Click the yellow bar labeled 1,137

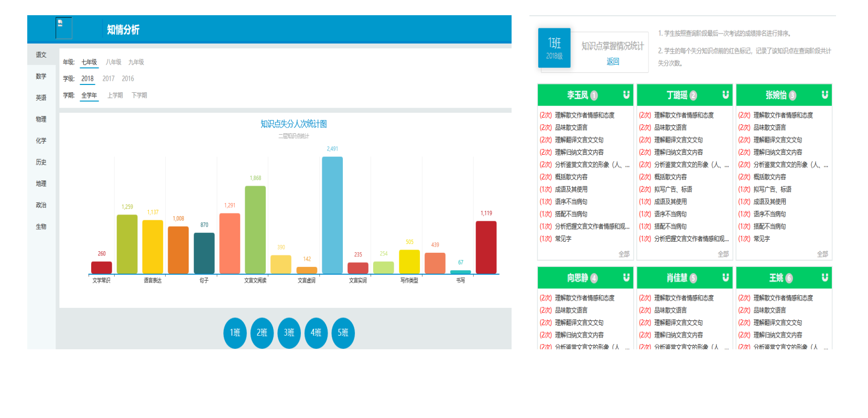coord(153,247)
